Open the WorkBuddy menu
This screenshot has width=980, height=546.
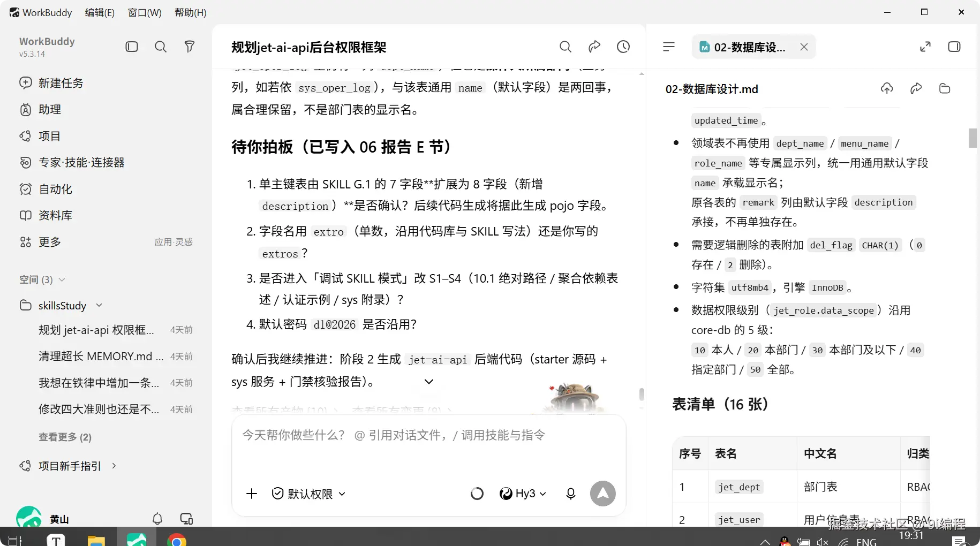tap(41, 12)
